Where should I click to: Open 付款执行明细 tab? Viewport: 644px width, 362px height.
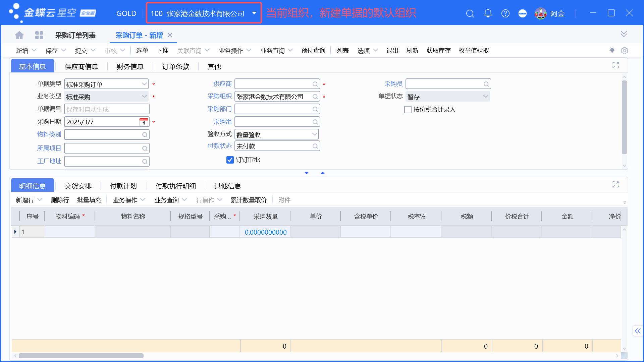click(x=176, y=186)
